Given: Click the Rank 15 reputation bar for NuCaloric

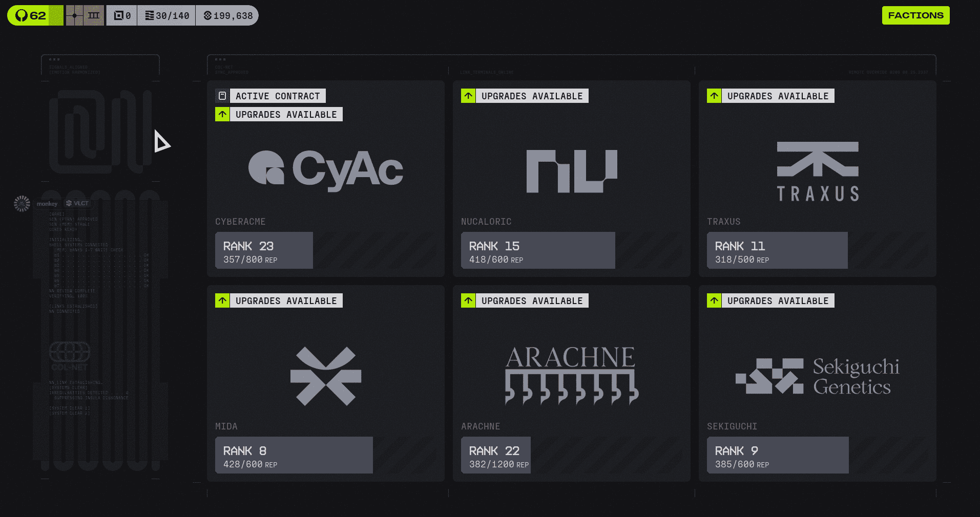Looking at the screenshot, I should pos(538,250).
